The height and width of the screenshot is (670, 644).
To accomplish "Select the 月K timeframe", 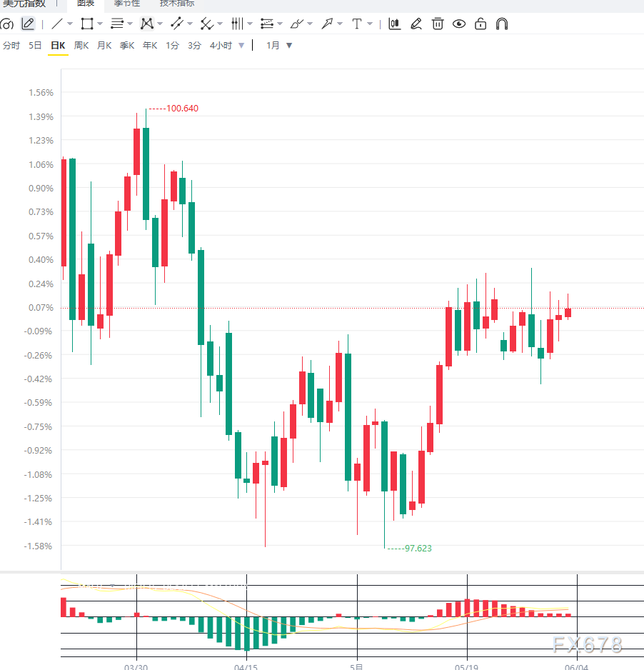I will [x=104, y=45].
